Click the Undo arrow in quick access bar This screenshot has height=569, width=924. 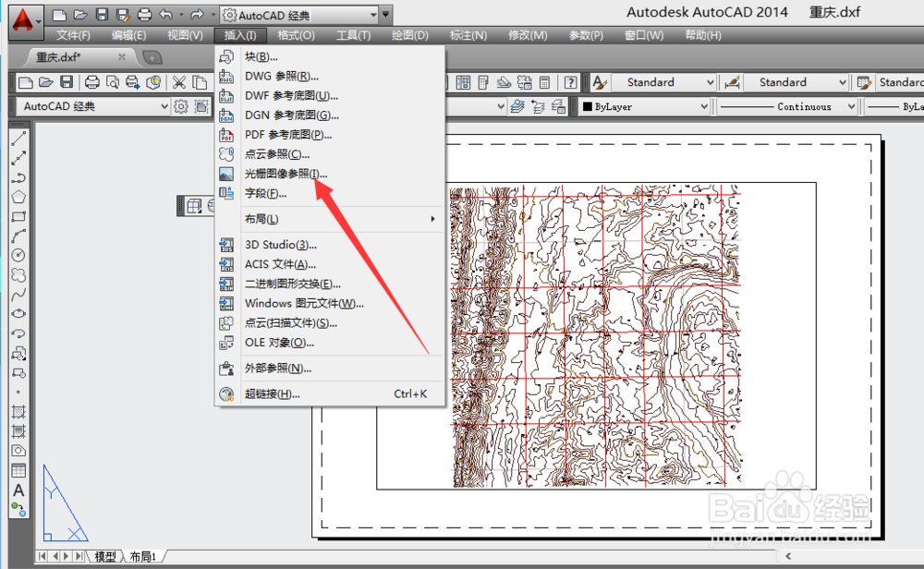click(166, 15)
